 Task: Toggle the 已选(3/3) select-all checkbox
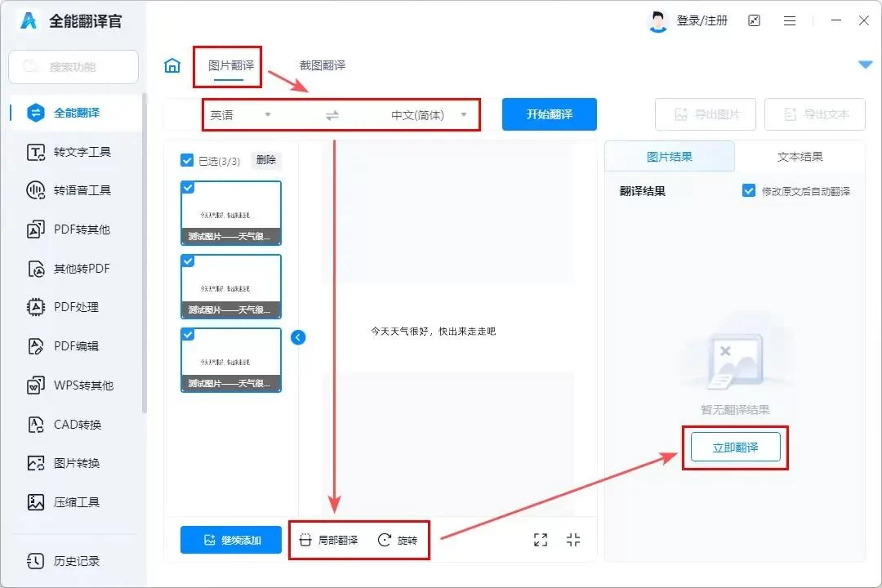tap(187, 161)
